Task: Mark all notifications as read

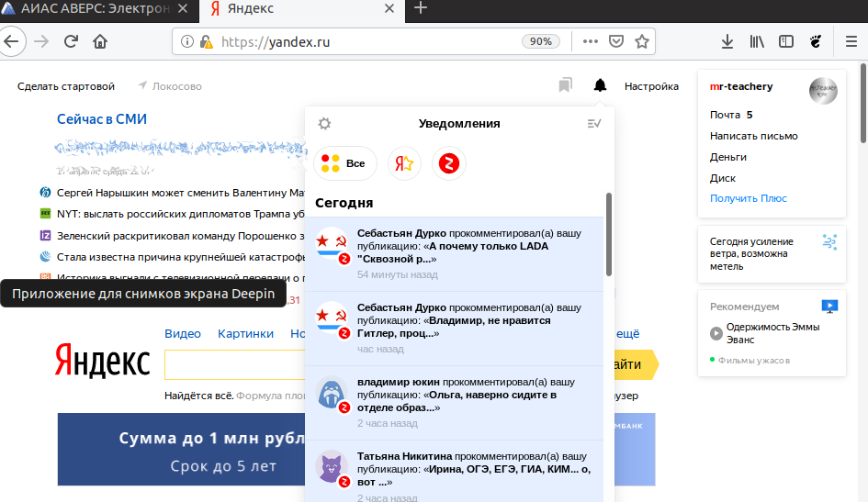Action: [594, 123]
